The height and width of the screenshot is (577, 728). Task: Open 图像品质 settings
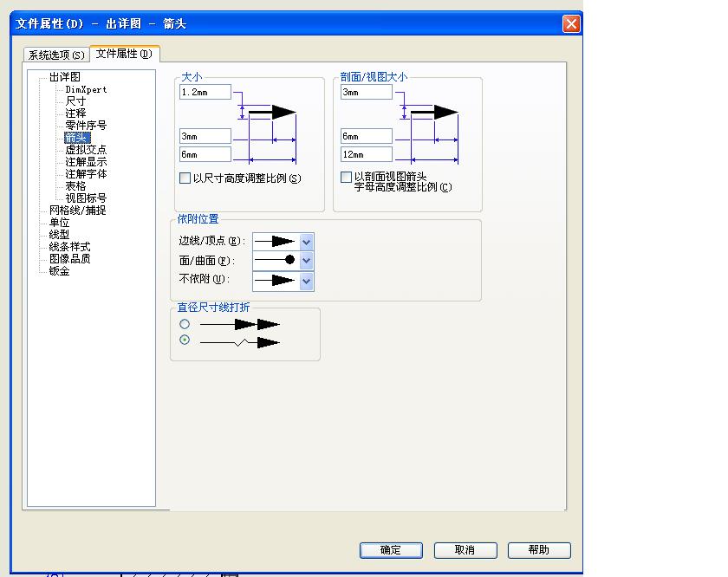tap(69, 258)
